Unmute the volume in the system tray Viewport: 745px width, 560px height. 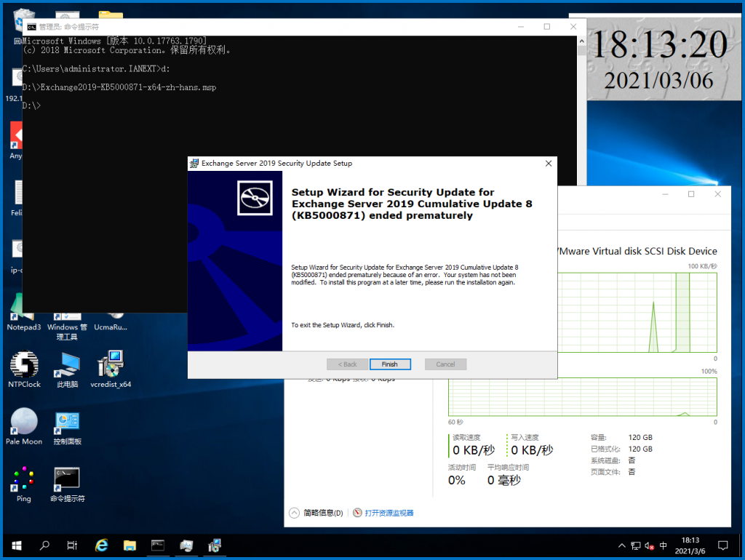coord(649,545)
